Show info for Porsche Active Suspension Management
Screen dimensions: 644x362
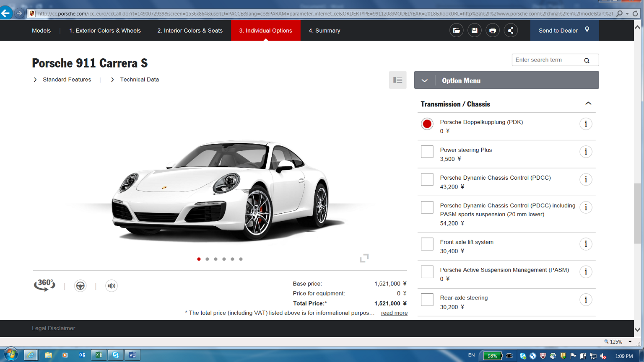pos(586,272)
